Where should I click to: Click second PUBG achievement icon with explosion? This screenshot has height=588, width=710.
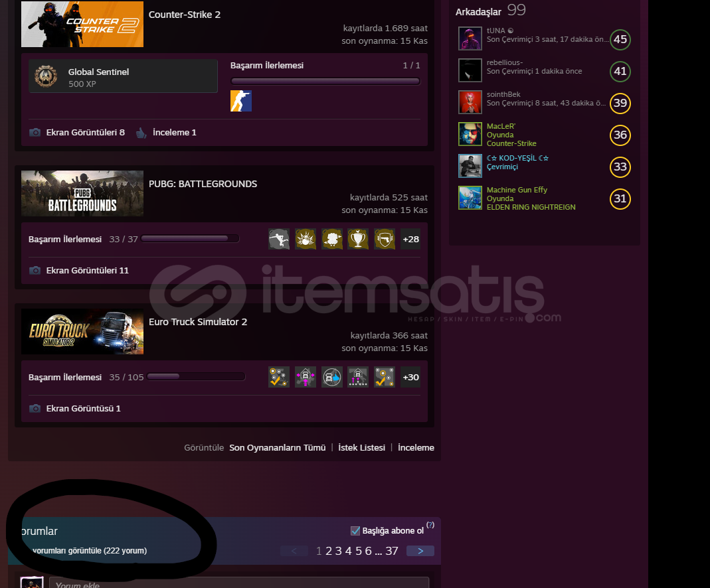(x=306, y=240)
